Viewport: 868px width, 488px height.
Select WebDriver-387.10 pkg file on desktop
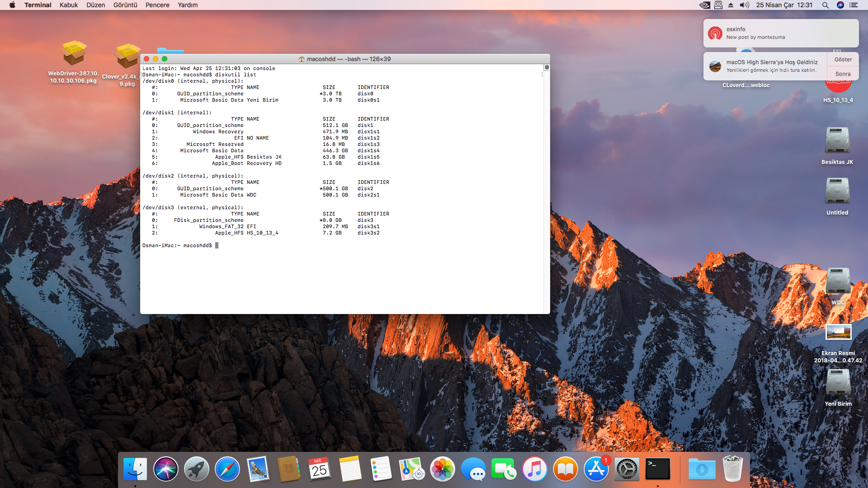[73, 54]
